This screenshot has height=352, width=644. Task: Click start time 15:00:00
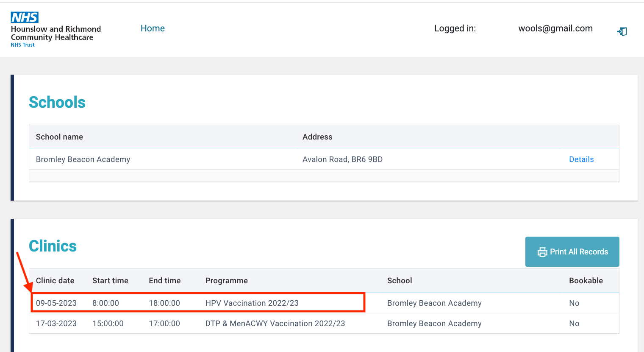(x=108, y=324)
